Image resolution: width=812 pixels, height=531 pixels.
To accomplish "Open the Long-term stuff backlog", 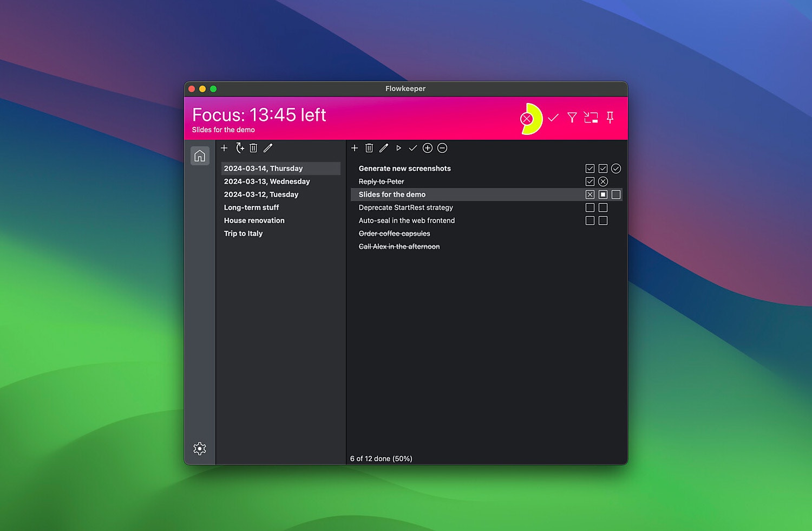I will click(x=280, y=208).
